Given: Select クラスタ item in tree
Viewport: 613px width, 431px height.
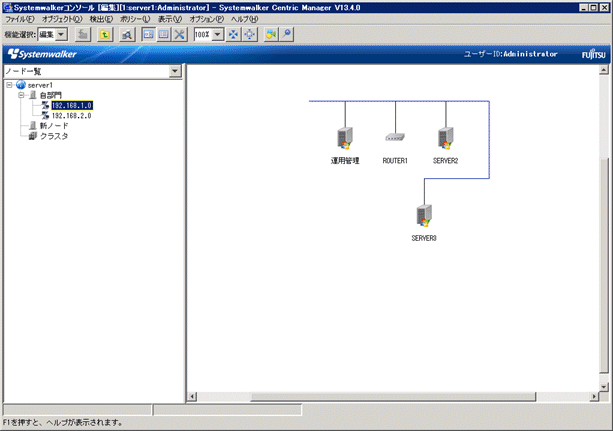Looking at the screenshot, I should pos(54,136).
